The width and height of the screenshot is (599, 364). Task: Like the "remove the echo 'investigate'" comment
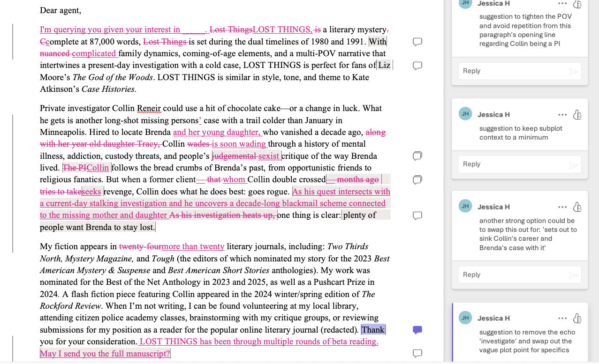[577, 319]
